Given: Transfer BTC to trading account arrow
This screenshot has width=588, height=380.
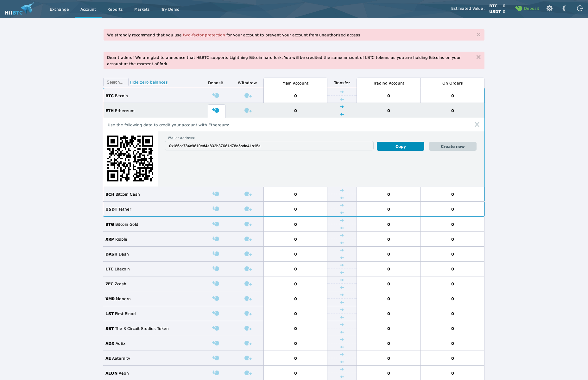Looking at the screenshot, I should click(x=342, y=92).
